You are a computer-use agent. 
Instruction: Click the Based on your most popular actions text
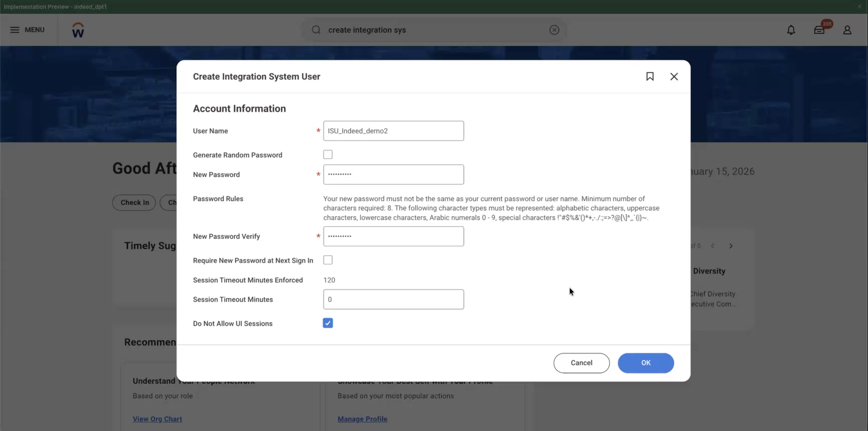[396, 396]
